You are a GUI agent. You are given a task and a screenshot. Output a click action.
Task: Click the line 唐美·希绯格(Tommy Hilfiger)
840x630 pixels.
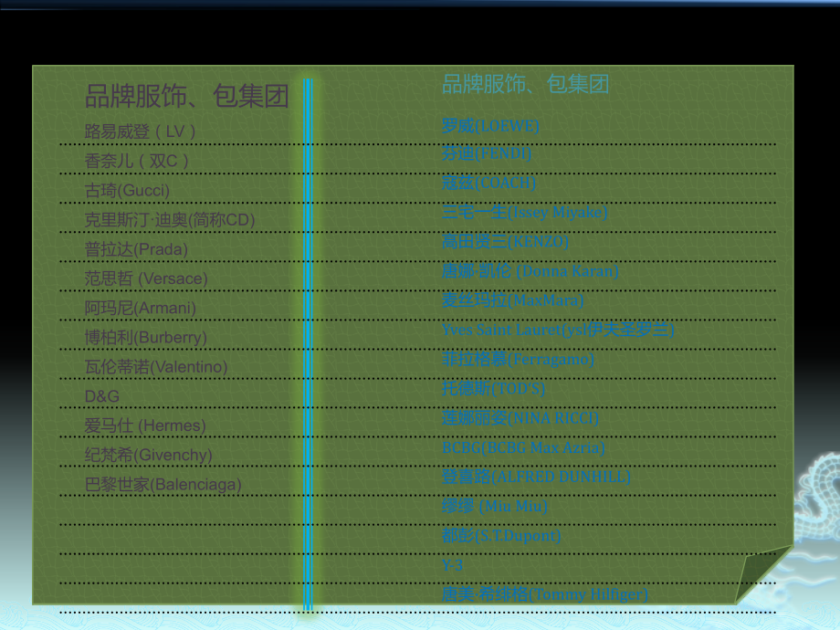[x=545, y=594]
